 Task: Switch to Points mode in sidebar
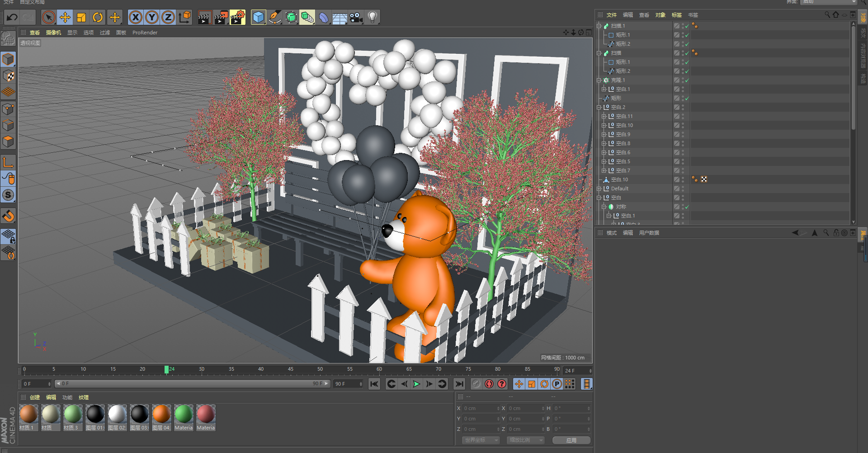tap(9, 109)
